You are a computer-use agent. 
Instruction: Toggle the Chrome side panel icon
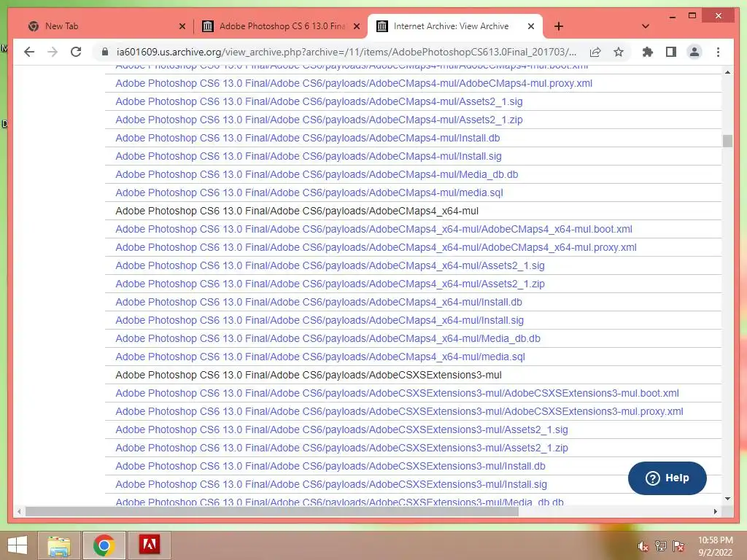[671, 52]
